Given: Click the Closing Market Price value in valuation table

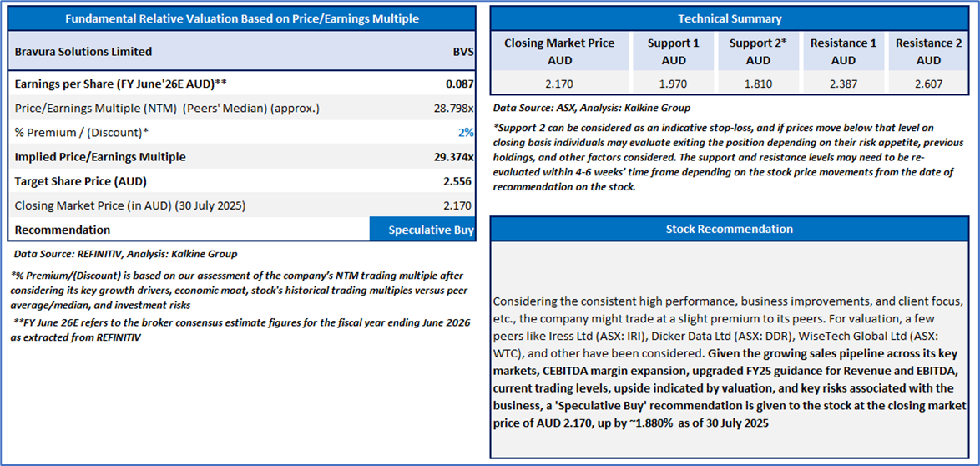Looking at the screenshot, I should [x=457, y=205].
